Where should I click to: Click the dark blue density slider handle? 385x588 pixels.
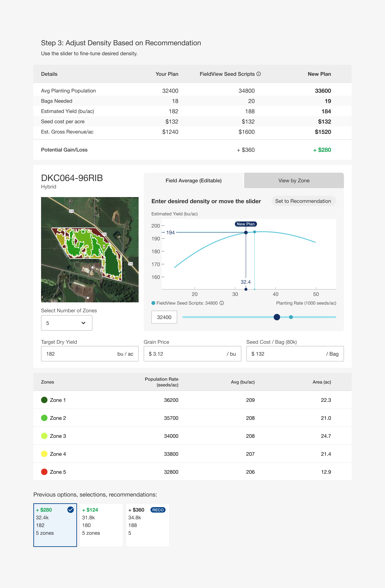277,317
